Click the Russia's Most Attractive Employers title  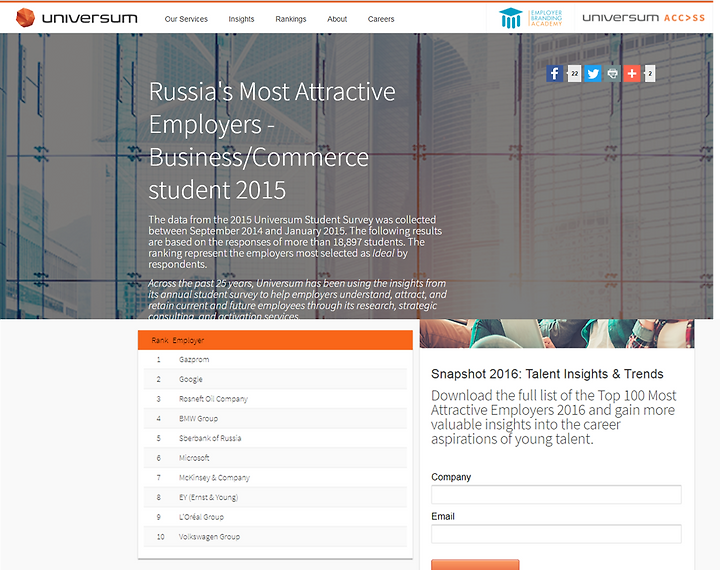[x=272, y=141]
